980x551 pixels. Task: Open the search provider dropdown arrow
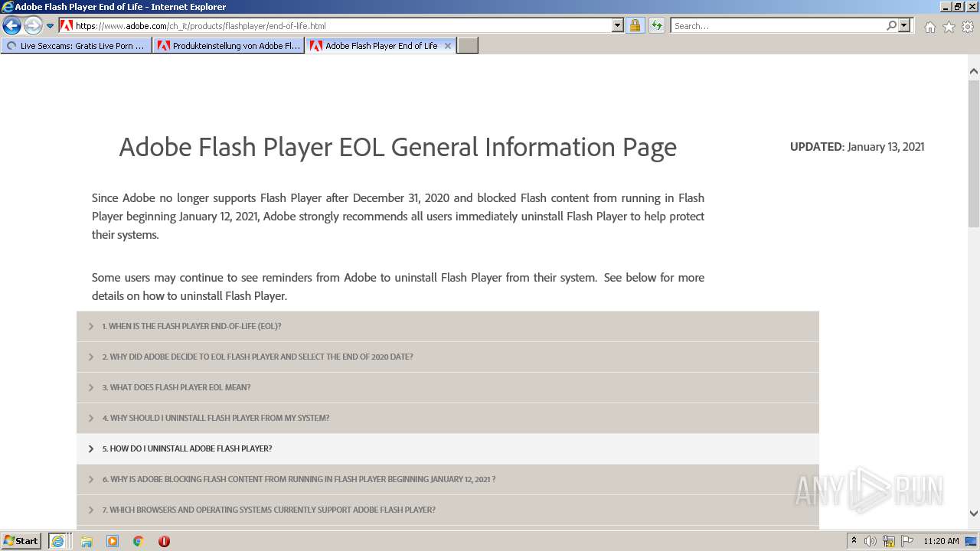[x=904, y=25]
